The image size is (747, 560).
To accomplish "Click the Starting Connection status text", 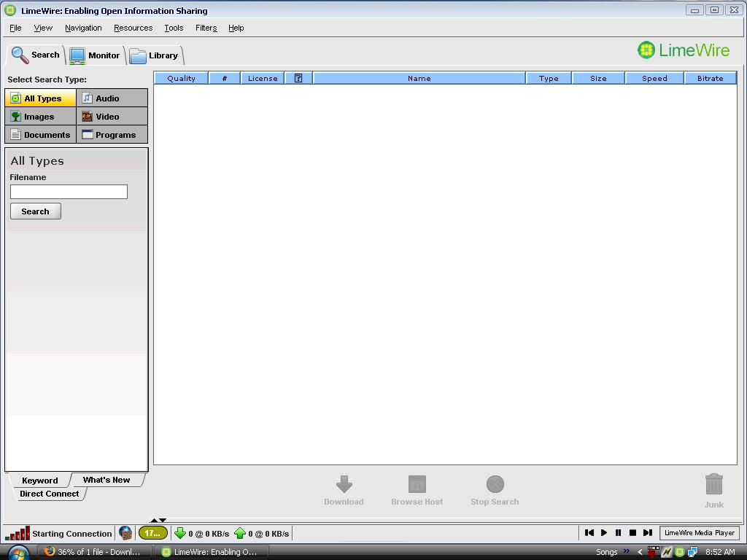I will [72, 533].
